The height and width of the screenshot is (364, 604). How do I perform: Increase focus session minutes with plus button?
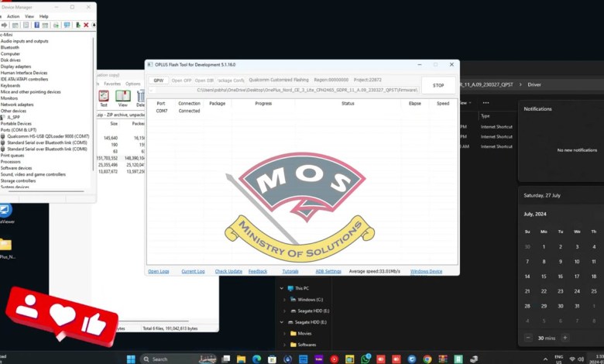[565, 338]
